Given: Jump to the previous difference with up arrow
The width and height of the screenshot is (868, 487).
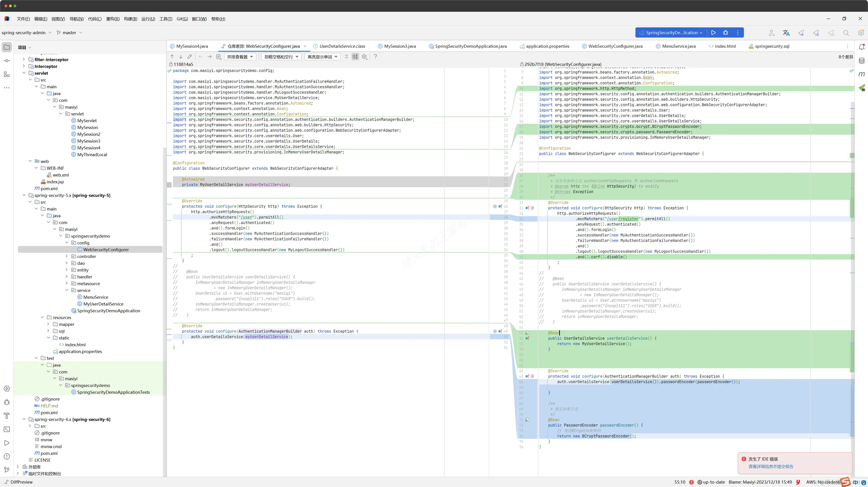Looking at the screenshot, I should 172,57.
